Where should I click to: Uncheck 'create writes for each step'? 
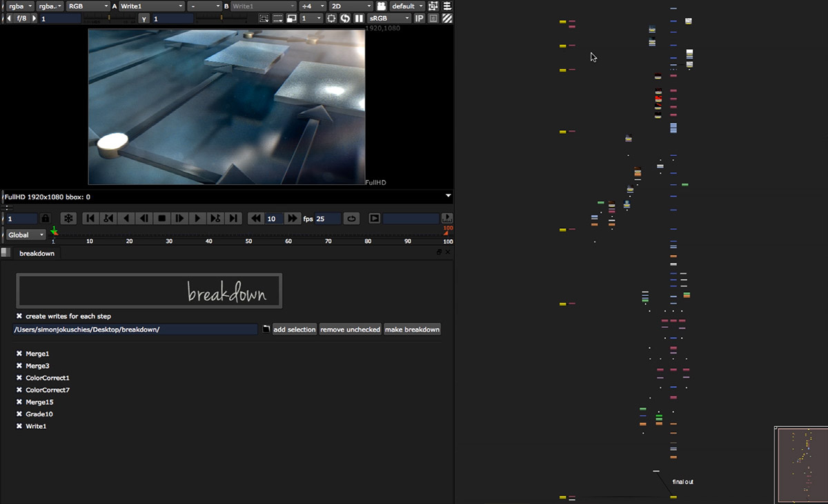[19, 316]
